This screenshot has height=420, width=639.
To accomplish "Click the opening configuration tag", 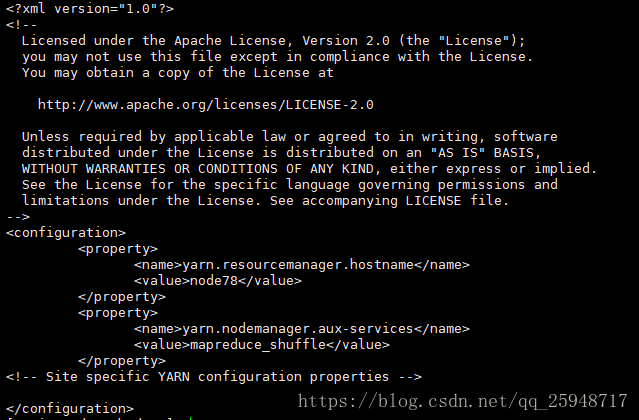I will (66, 233).
